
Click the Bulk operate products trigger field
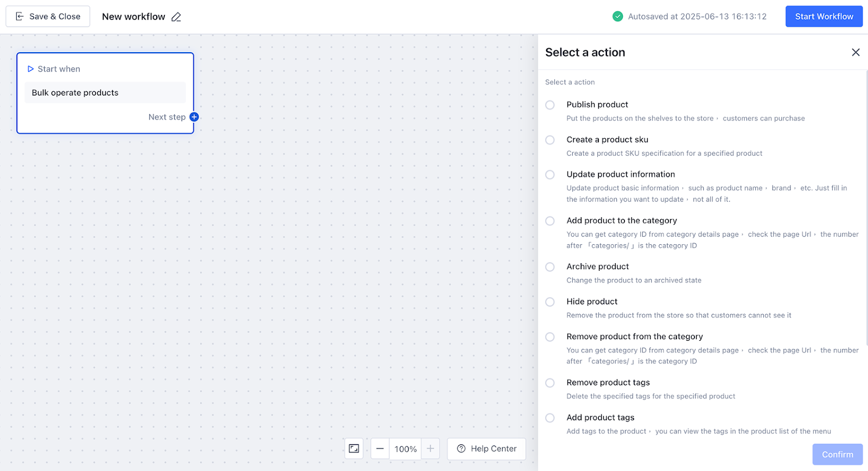coord(105,93)
